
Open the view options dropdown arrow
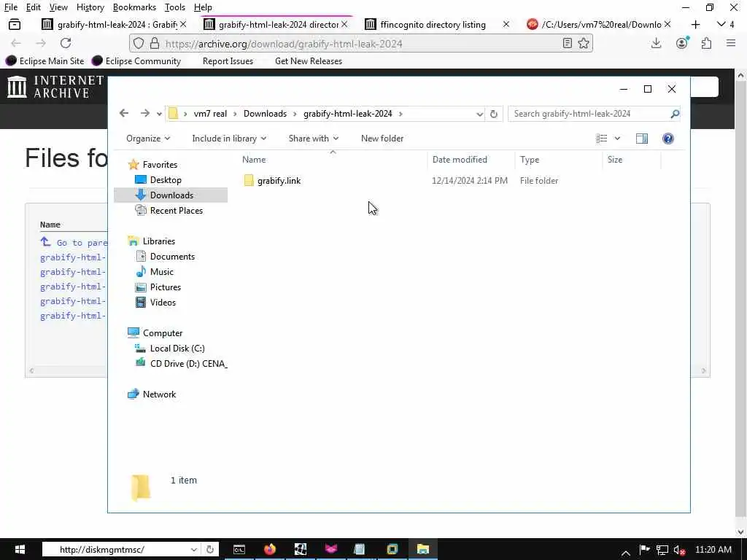[617, 139]
